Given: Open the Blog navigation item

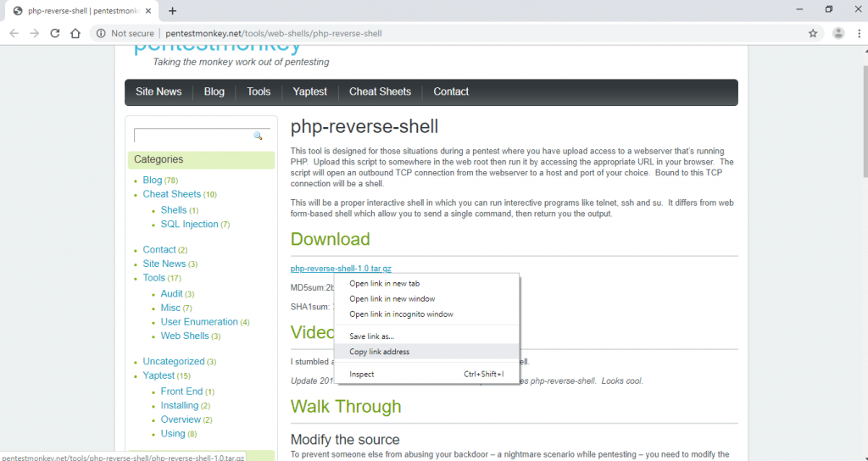Looking at the screenshot, I should pos(214,92).
